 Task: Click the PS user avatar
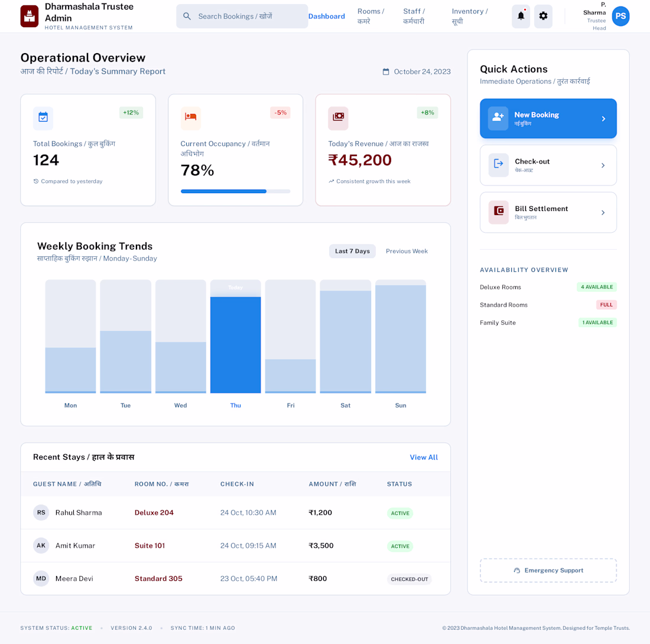click(x=620, y=16)
